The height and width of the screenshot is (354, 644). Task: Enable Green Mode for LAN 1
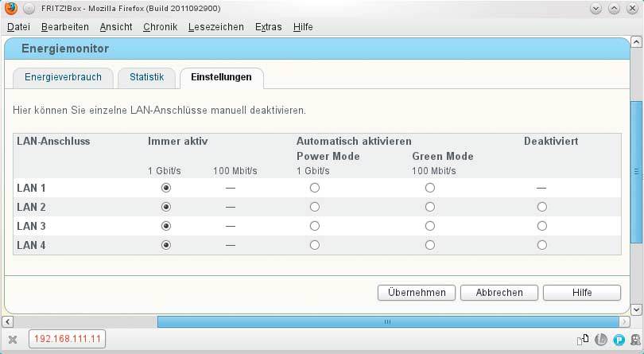pos(430,188)
